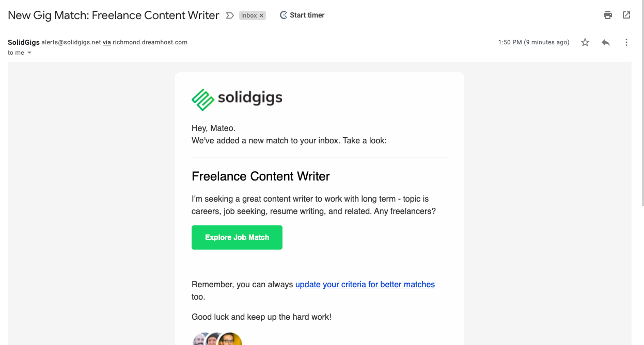The width and height of the screenshot is (644, 345).
Task: Open the three-dot More options menu
Action: coord(626,42)
